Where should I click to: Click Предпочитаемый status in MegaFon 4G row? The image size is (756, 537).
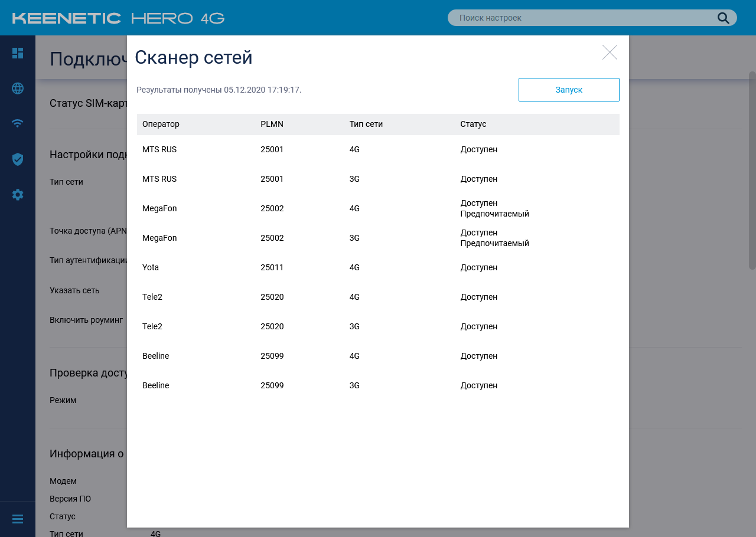coord(495,214)
